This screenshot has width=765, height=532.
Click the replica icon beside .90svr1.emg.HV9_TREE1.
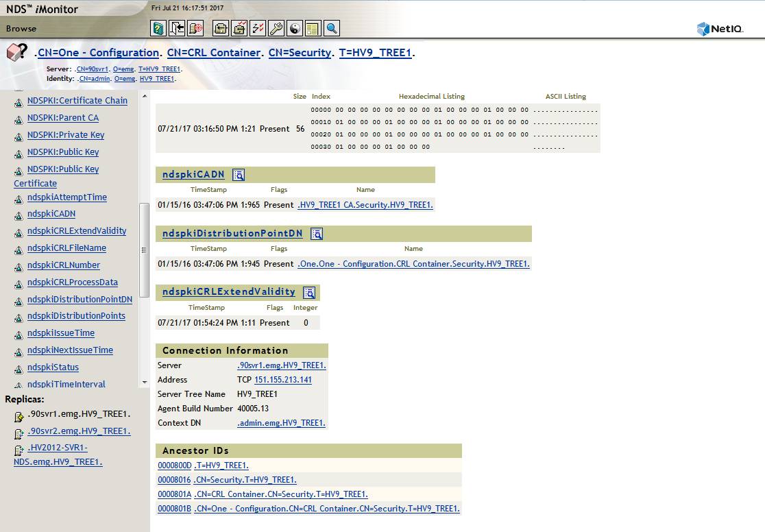pos(19,417)
